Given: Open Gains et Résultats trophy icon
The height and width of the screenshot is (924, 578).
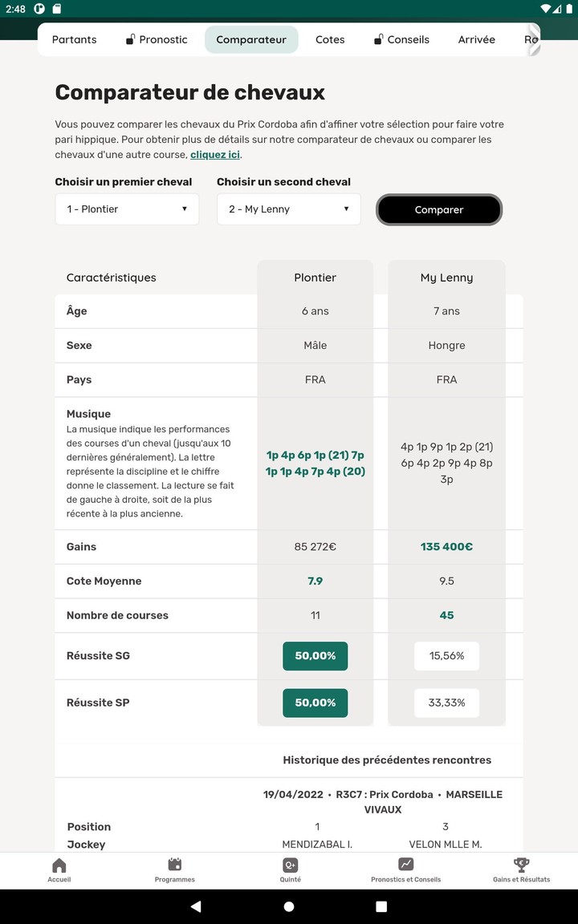Looking at the screenshot, I should coord(521,865).
